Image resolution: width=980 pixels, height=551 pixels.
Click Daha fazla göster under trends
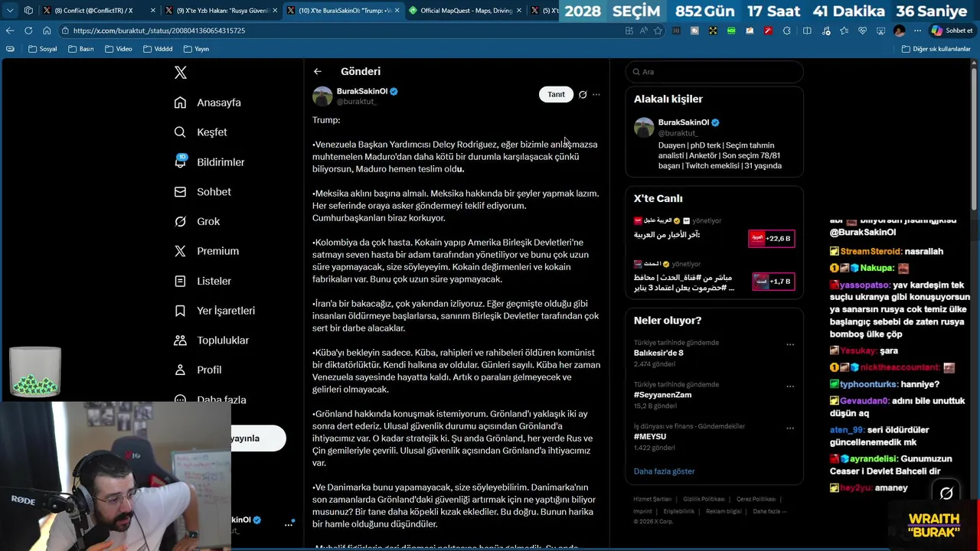point(664,471)
